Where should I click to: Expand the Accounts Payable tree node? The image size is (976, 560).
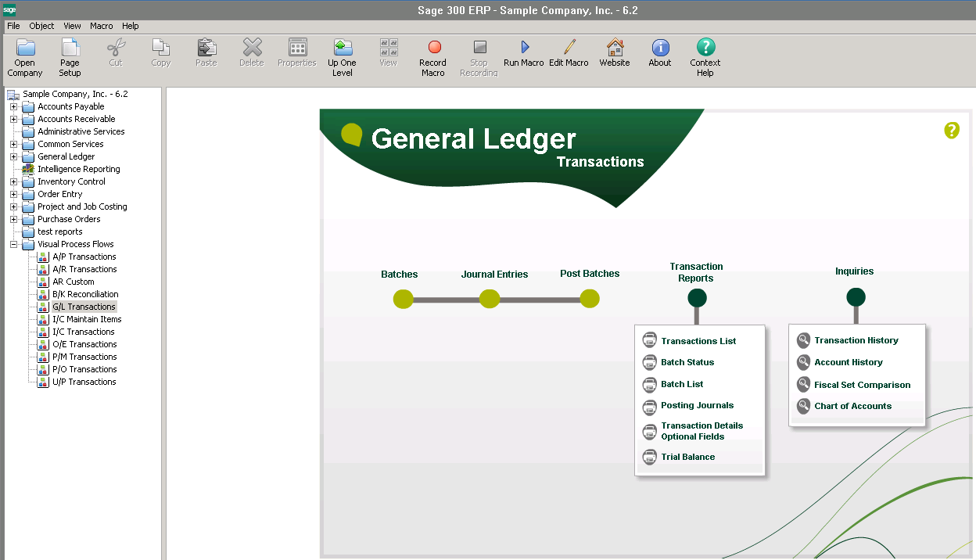coord(13,106)
